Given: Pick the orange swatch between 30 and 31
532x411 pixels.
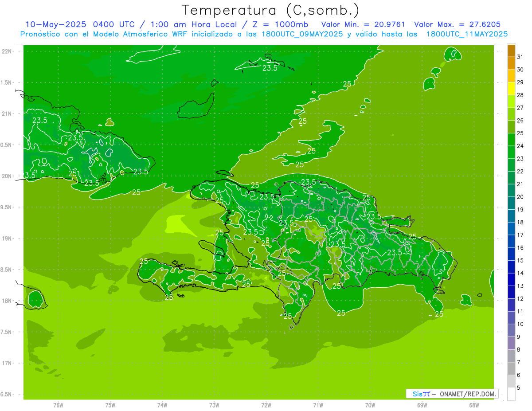Looking at the screenshot, I should 511,63.
